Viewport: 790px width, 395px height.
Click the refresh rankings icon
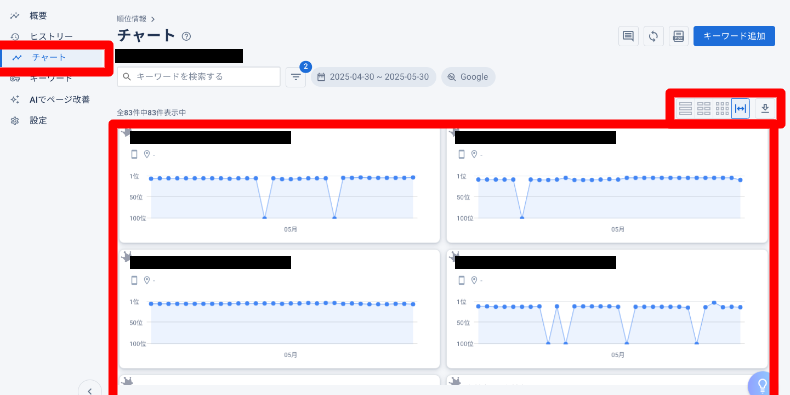point(653,36)
